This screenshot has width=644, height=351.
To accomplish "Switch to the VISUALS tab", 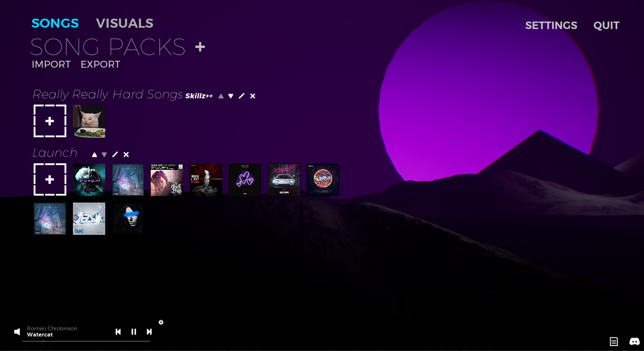I will click(125, 23).
